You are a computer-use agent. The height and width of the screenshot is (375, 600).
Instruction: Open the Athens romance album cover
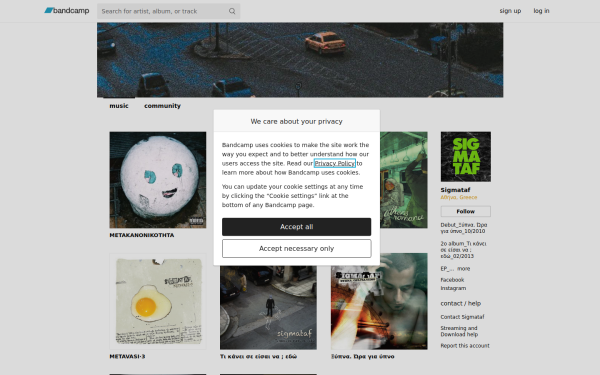pyautogui.click(x=404, y=180)
